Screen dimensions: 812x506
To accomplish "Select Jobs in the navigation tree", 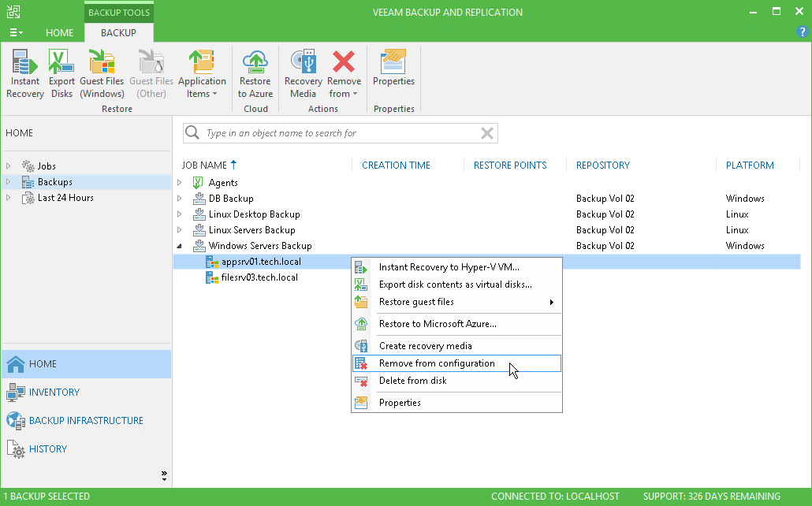I will (x=47, y=166).
